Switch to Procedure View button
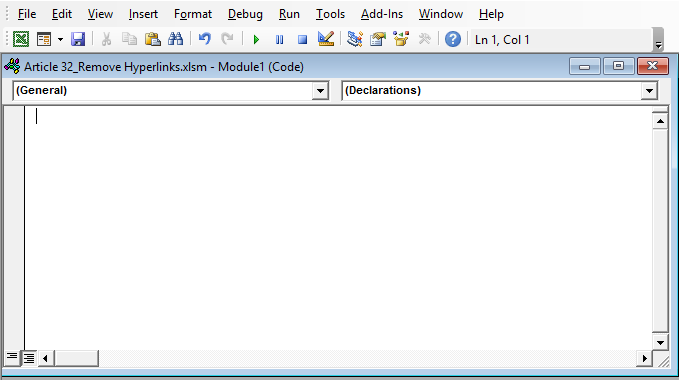The width and height of the screenshot is (679, 380). [12, 358]
